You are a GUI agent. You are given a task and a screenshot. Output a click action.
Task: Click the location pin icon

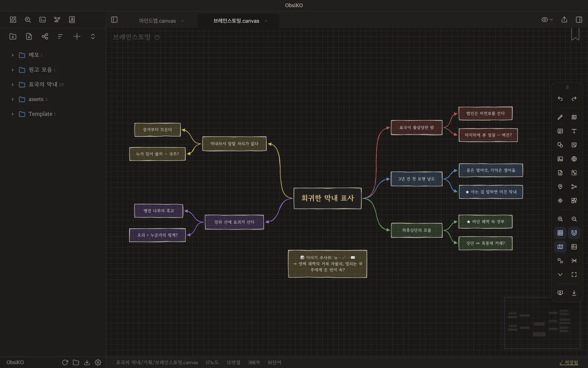[x=560, y=187]
